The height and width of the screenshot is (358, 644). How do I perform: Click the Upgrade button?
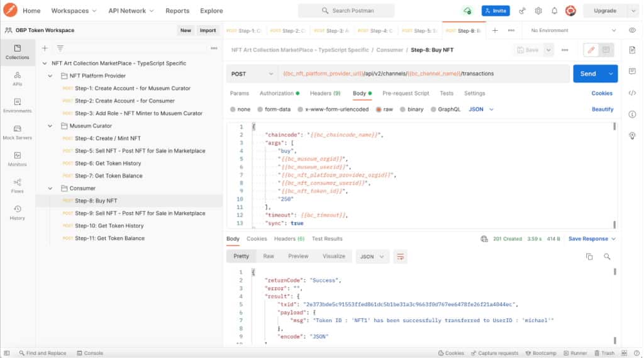point(604,11)
